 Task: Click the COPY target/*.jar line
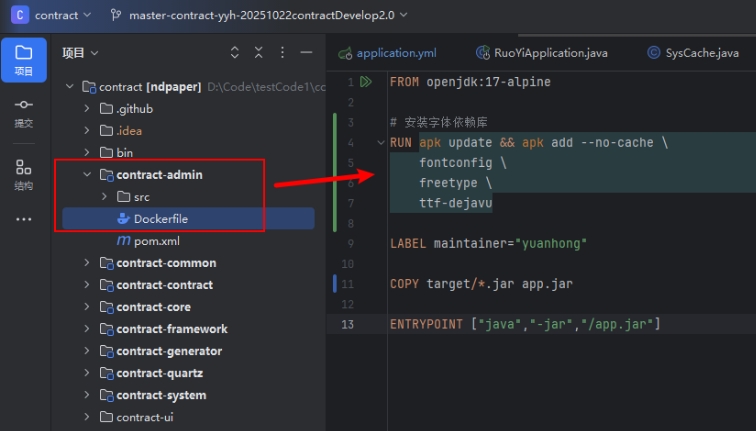coord(481,283)
